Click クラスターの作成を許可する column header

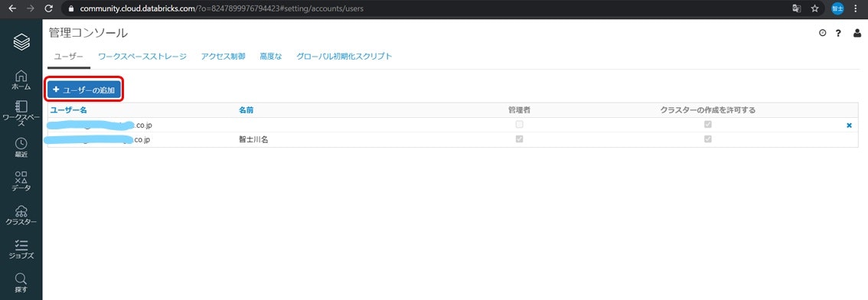[708, 110]
